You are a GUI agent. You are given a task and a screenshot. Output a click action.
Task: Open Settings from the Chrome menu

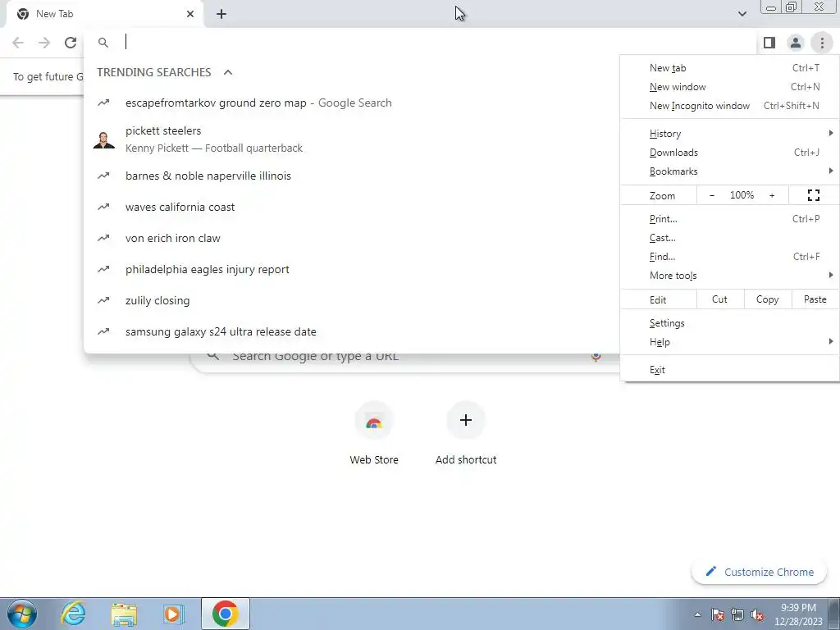[729, 323]
